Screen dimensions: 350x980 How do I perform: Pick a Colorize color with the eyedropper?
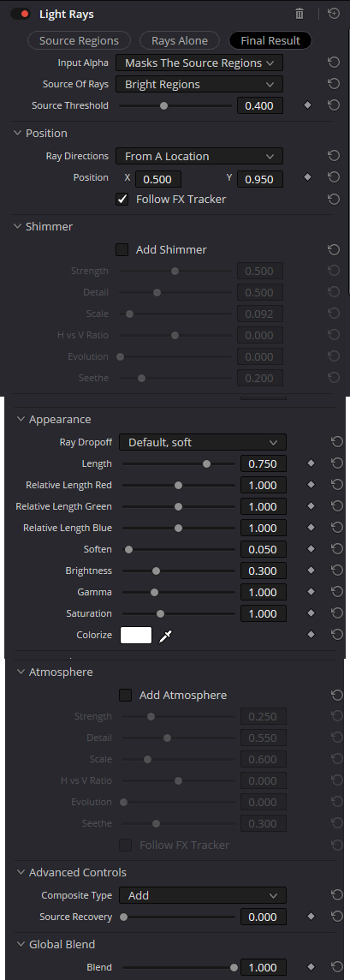coord(165,636)
